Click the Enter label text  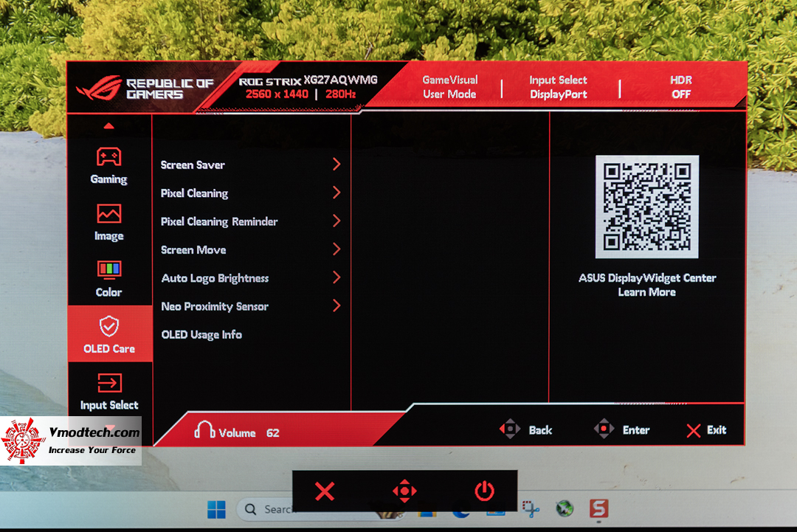click(636, 430)
